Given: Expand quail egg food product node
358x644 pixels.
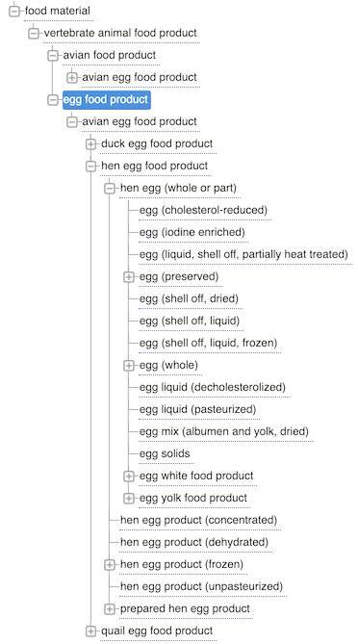Looking at the screenshot, I should (x=91, y=631).
